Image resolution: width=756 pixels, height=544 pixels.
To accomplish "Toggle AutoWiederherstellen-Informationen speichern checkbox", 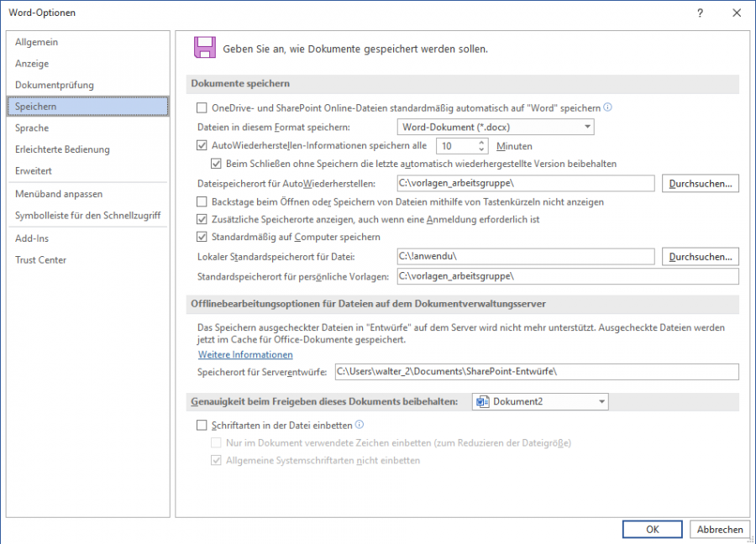I will 202,145.
